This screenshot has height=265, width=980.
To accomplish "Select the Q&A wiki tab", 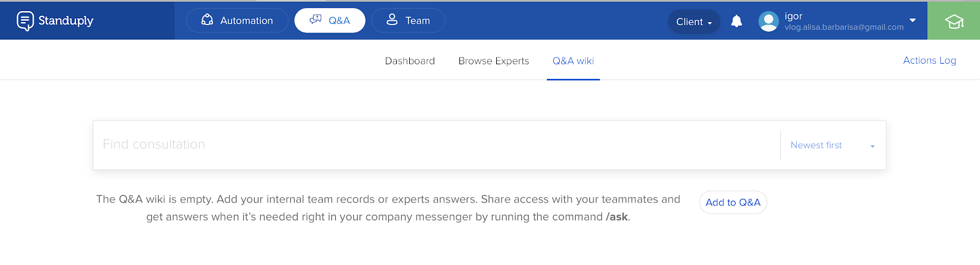I will (x=573, y=61).
